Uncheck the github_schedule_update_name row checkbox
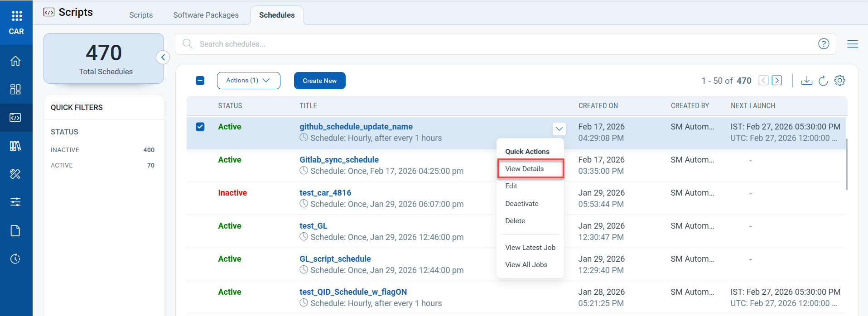868x316 pixels. coord(200,127)
